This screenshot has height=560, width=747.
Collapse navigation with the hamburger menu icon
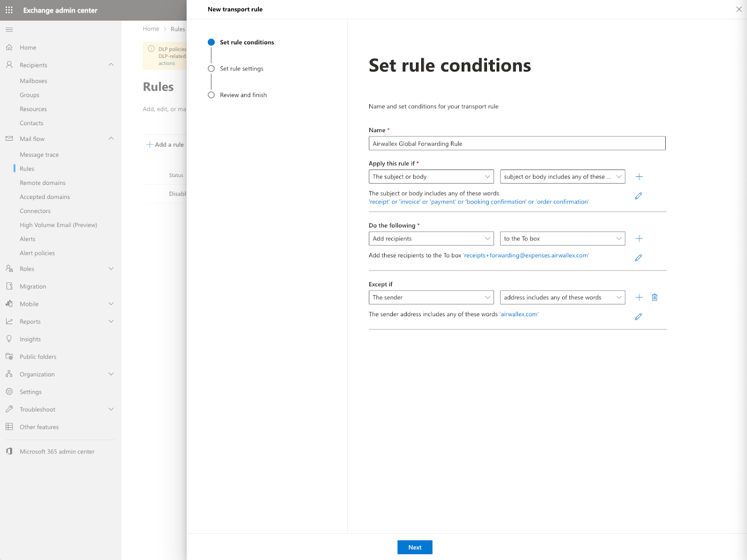tap(9, 29)
